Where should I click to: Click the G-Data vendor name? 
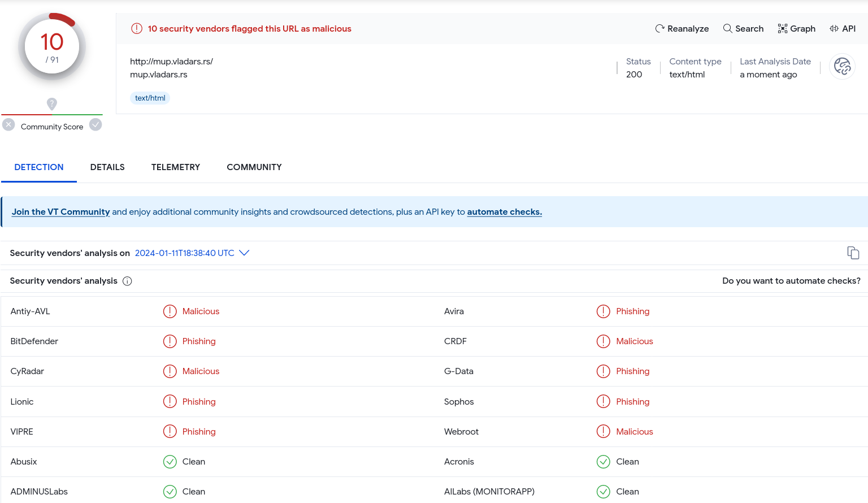(459, 371)
